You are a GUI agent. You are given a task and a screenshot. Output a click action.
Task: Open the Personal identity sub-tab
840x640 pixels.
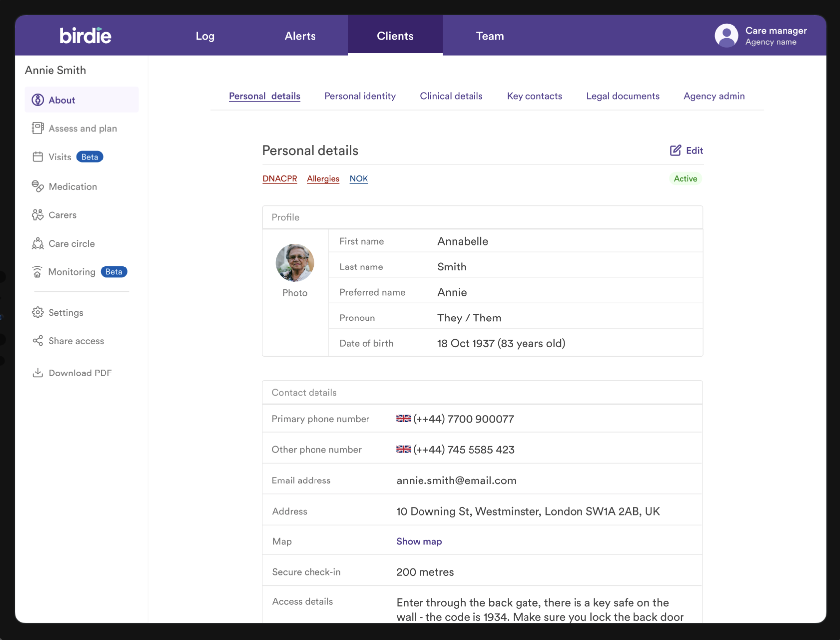point(360,96)
